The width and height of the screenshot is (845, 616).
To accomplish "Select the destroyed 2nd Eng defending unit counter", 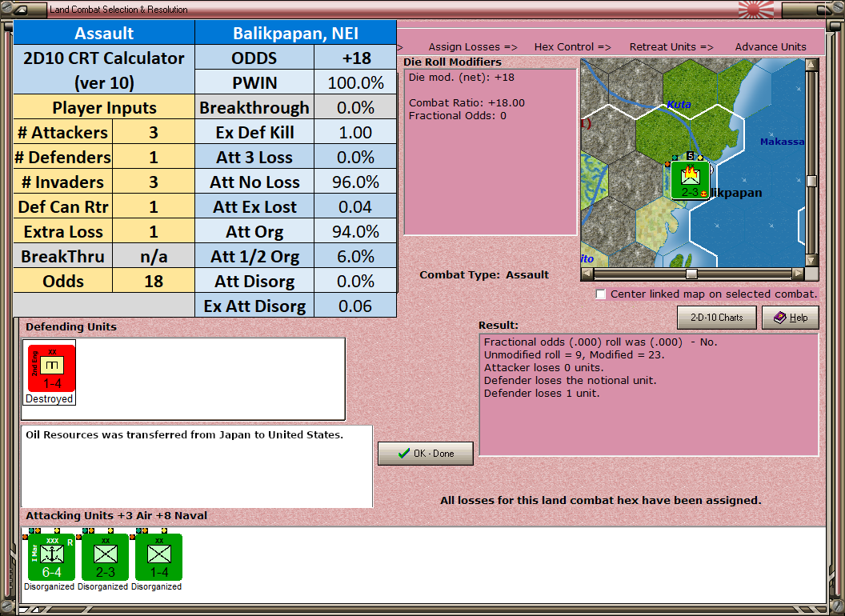I will point(51,369).
